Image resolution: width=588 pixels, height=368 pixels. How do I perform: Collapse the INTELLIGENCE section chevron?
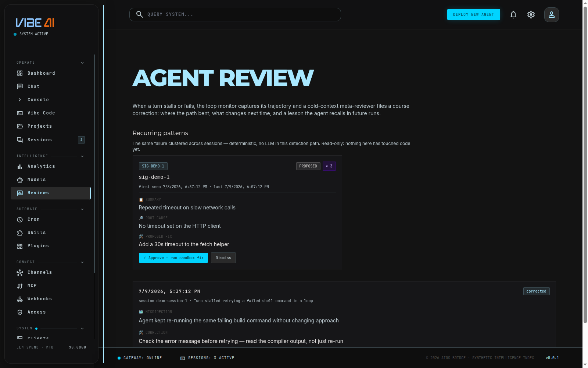pos(82,156)
